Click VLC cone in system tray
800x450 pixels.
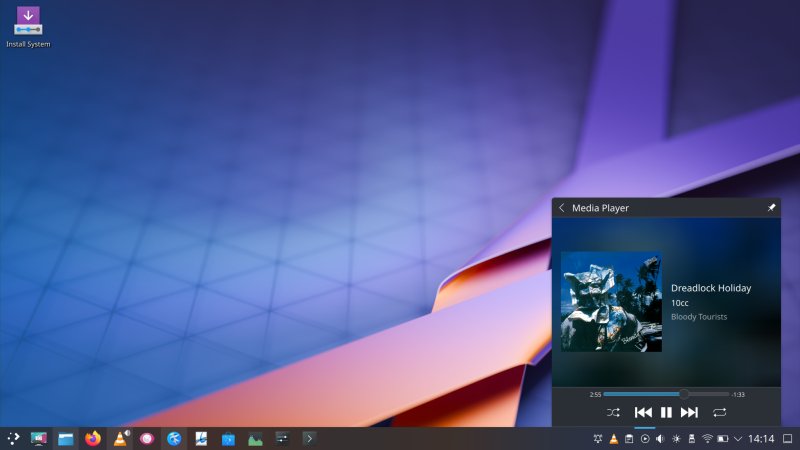614,438
